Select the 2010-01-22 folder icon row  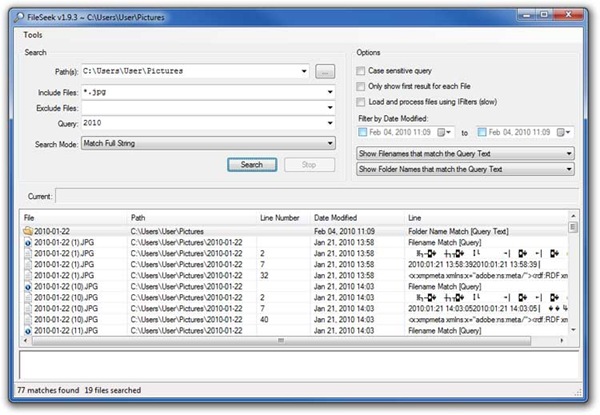point(28,231)
